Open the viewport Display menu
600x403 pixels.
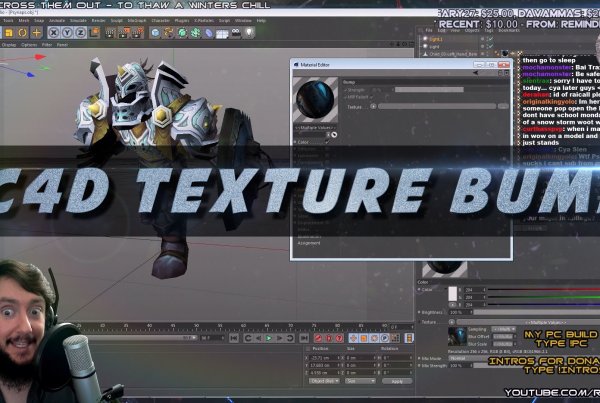[9, 45]
